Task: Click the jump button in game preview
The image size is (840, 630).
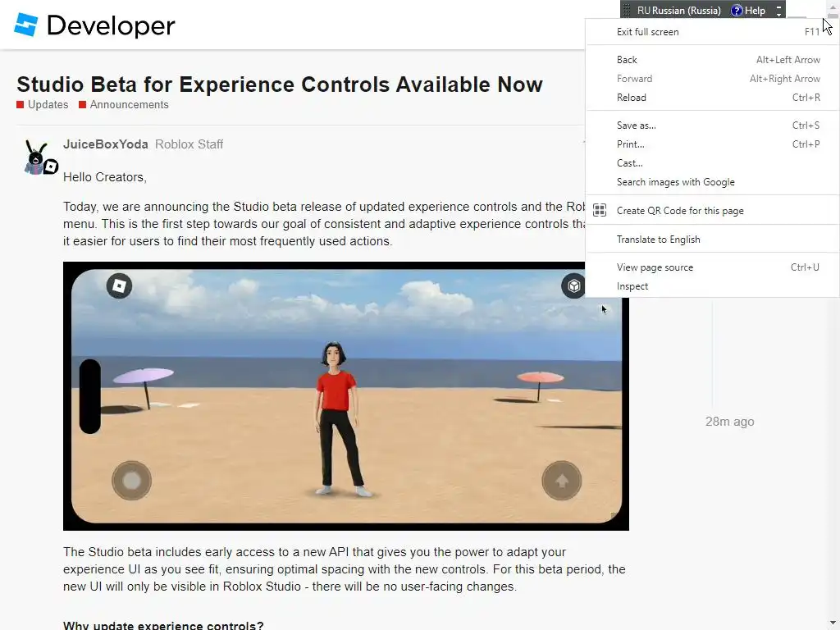Action: [561, 481]
